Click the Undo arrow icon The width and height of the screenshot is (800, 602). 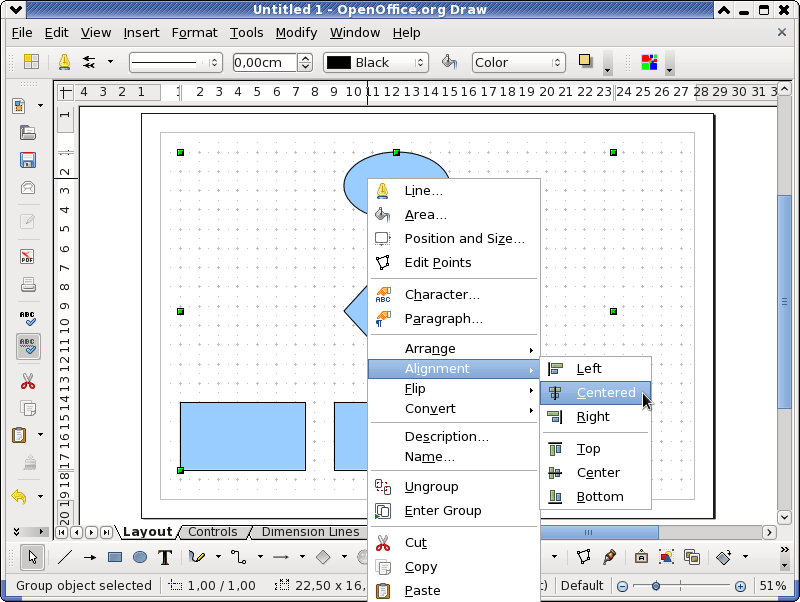(x=20, y=496)
